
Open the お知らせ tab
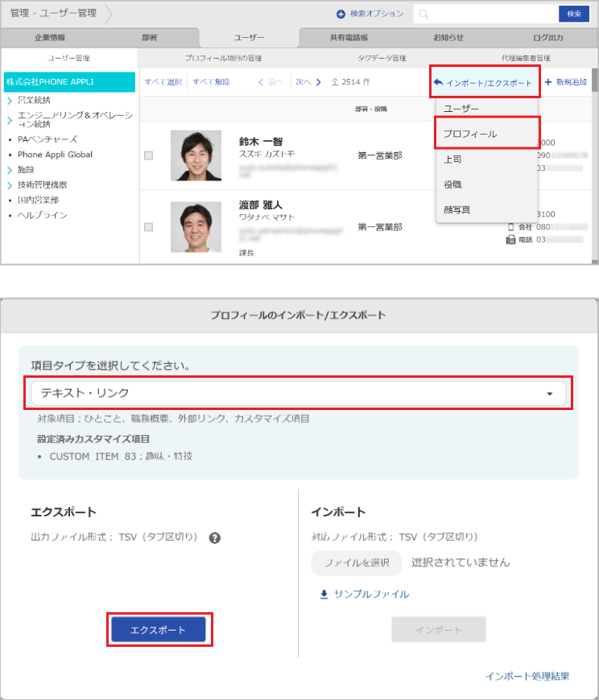[448, 38]
